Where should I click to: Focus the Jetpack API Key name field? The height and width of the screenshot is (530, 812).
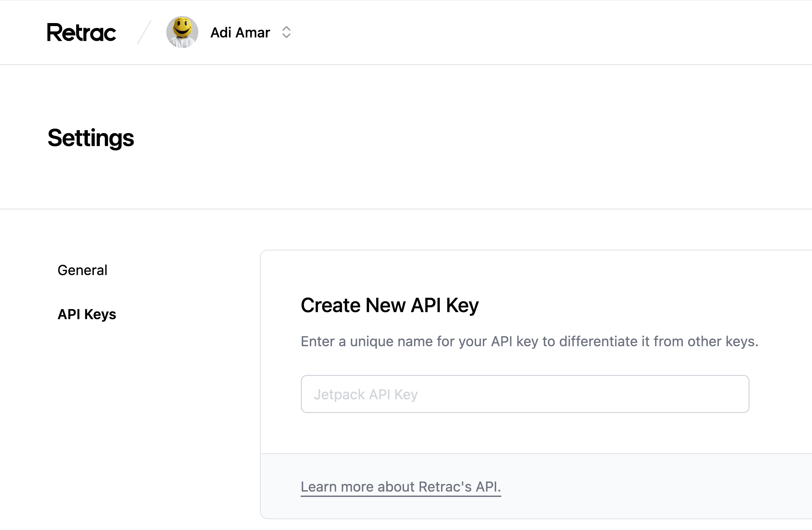tap(525, 394)
